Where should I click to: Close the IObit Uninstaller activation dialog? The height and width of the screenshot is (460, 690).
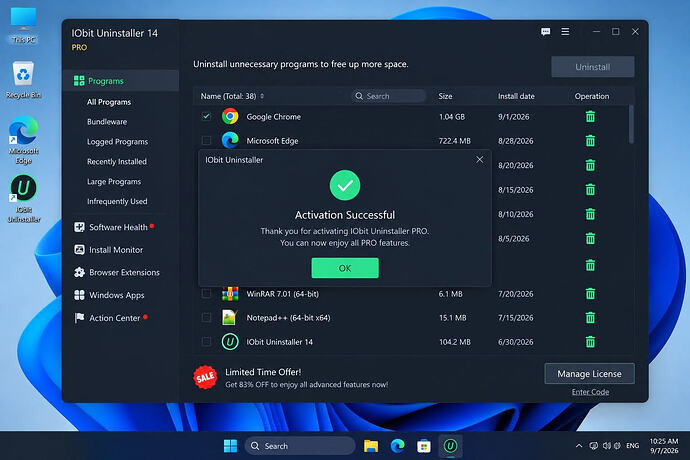click(x=480, y=159)
